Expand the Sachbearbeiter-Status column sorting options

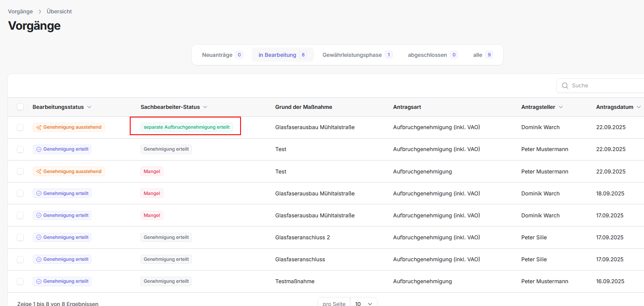(x=205, y=107)
